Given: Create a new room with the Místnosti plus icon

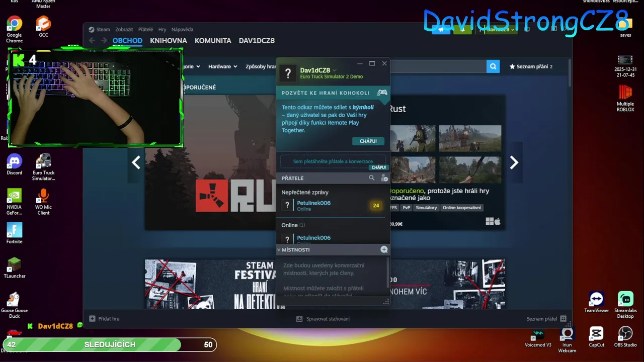Looking at the screenshot, I should 384,249.
